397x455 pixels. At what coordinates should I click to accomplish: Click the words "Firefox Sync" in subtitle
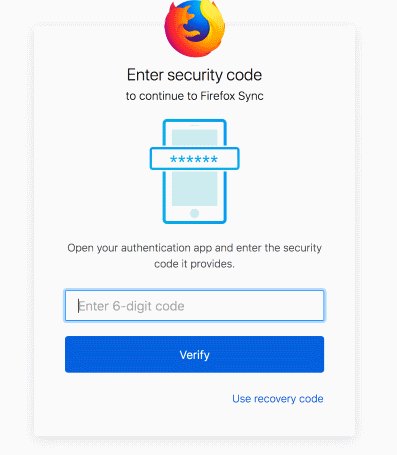(x=232, y=96)
